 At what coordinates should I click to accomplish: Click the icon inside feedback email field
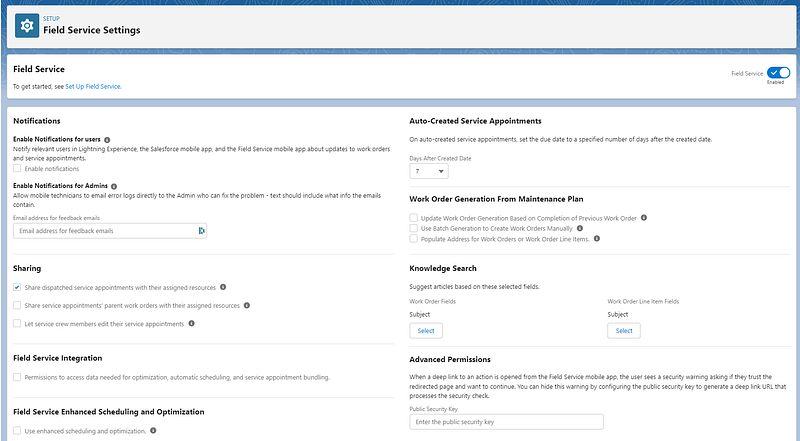(x=201, y=231)
